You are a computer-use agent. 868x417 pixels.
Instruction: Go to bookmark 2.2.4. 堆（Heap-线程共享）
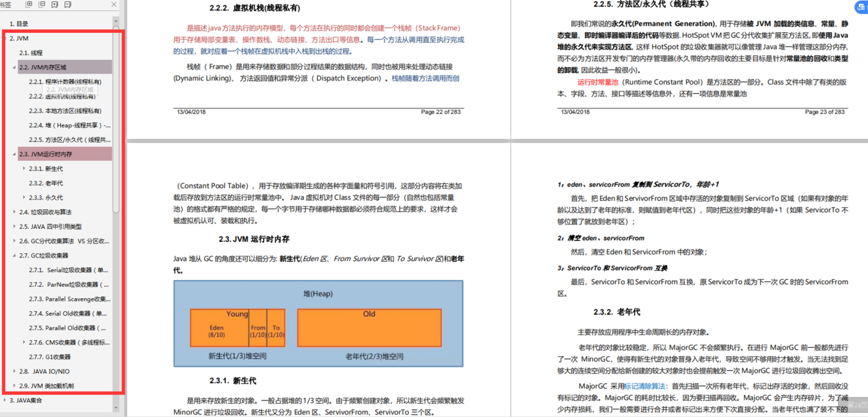(x=70, y=125)
